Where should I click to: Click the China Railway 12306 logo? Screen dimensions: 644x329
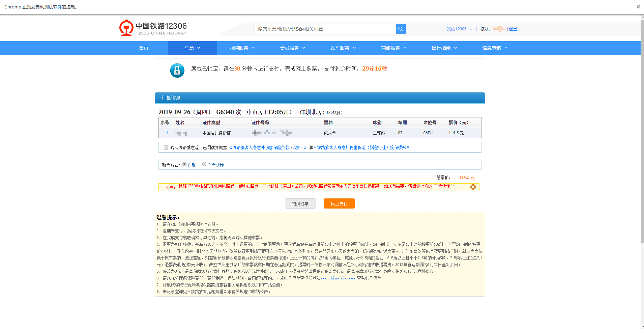153,28
